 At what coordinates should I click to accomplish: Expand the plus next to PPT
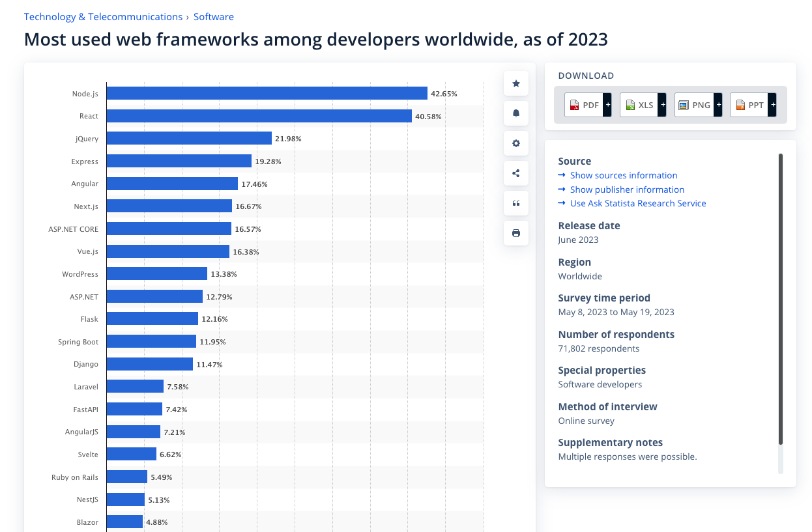coord(772,105)
